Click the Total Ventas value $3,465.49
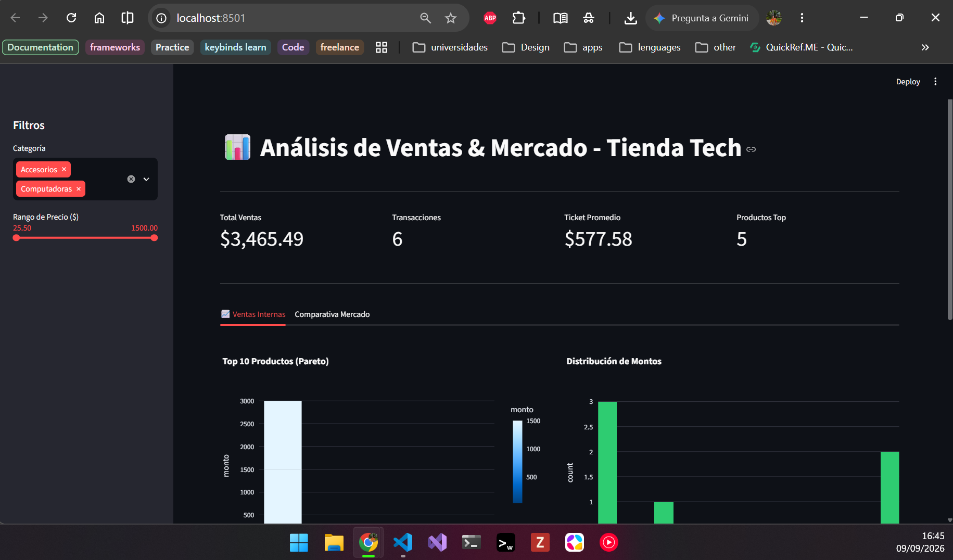The height and width of the screenshot is (560, 953). click(262, 239)
